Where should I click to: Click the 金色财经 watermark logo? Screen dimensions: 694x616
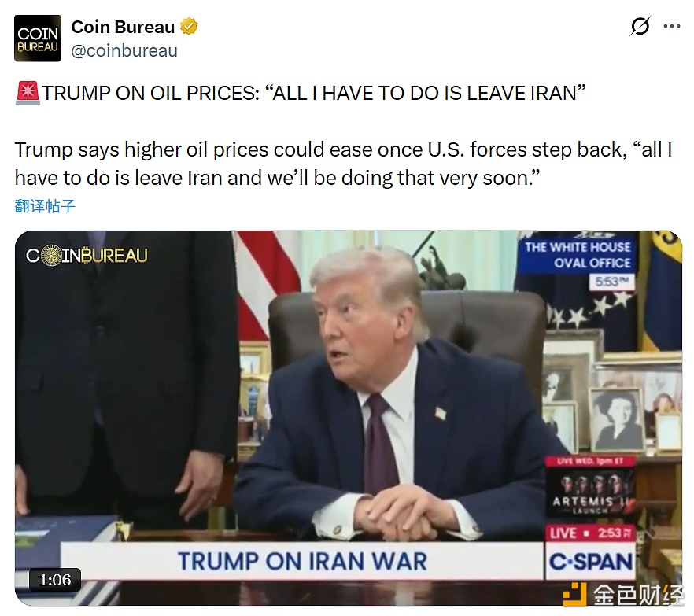point(622,595)
